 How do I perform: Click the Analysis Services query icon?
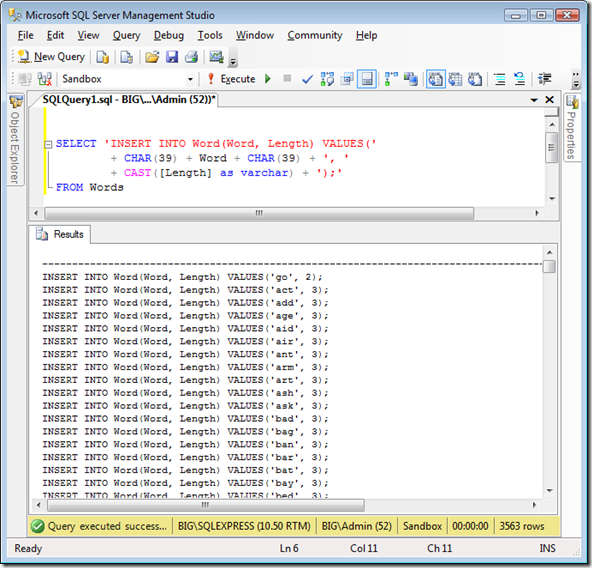tap(126, 57)
